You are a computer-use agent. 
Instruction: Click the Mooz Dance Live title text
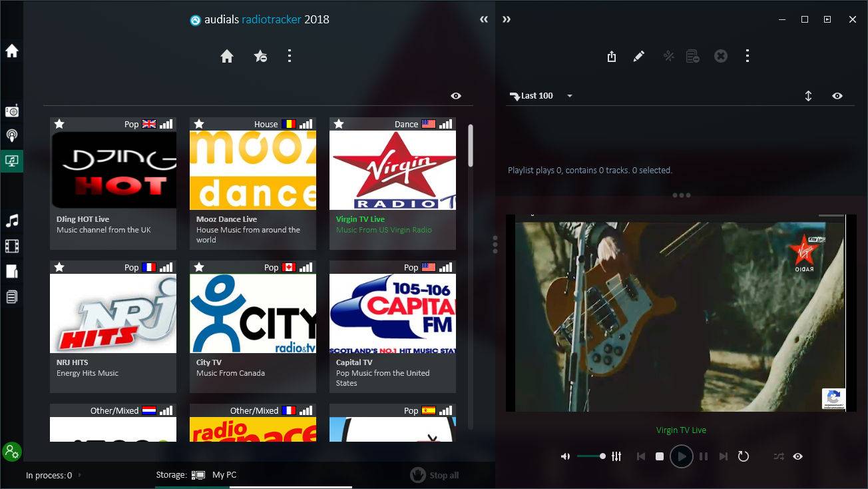226,219
